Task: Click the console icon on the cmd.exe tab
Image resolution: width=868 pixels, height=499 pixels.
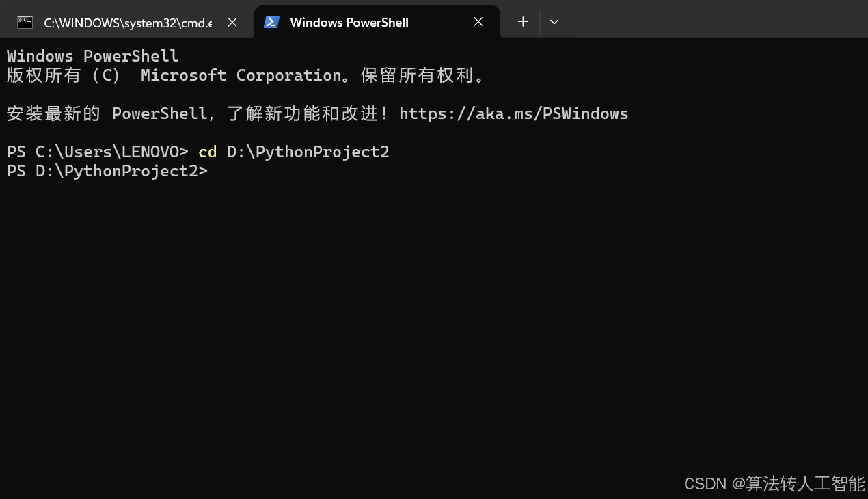Action: [25, 21]
